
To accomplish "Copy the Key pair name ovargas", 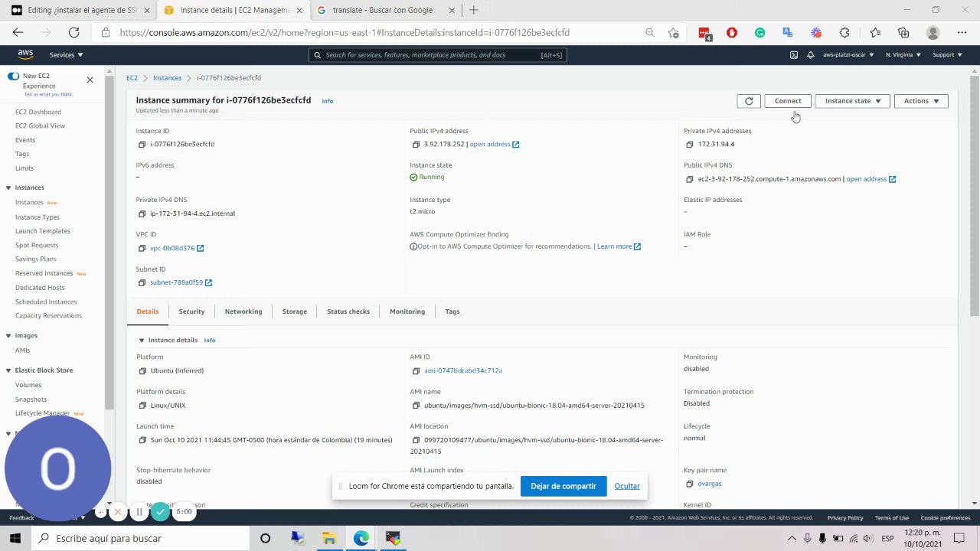I will click(x=690, y=484).
